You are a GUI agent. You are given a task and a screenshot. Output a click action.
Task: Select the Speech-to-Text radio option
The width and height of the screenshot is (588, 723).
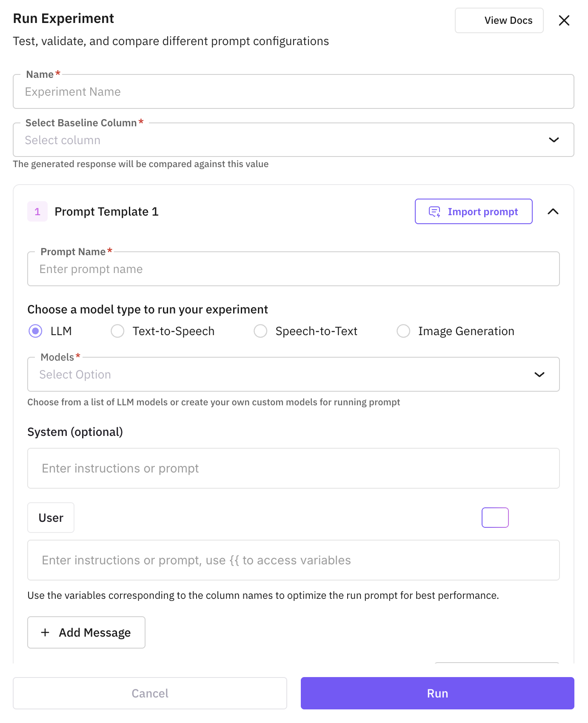[260, 331]
